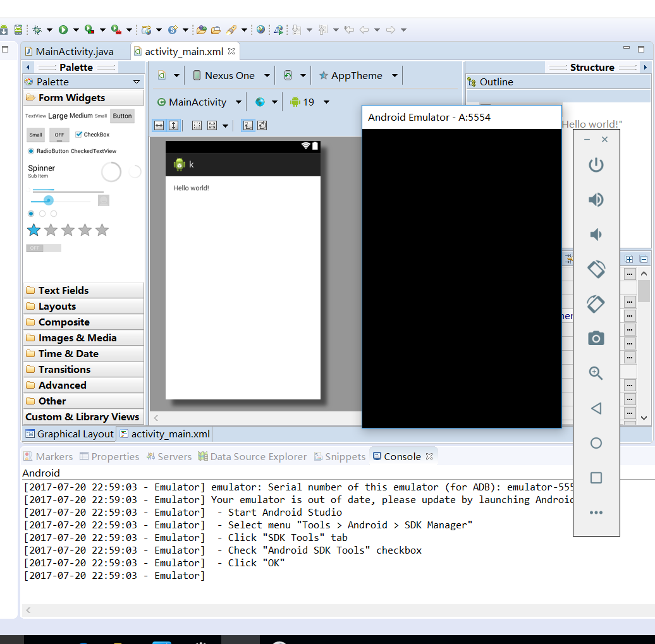Open the Custom & Library Views category
This screenshot has width=655, height=644.
tap(83, 417)
